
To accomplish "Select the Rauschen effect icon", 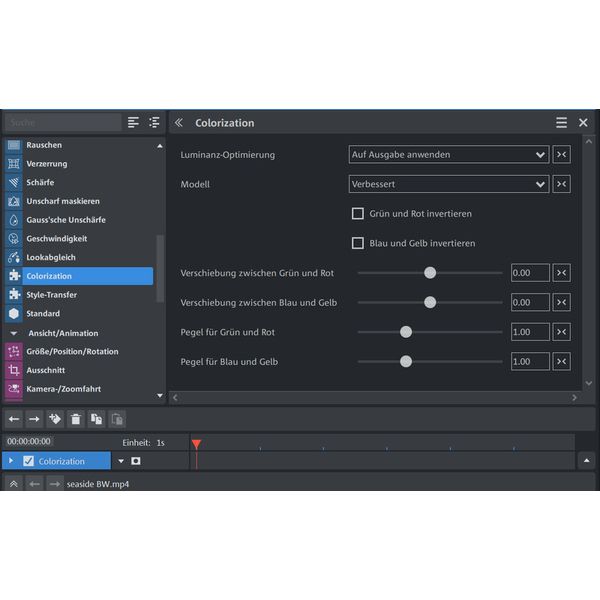I will [x=14, y=145].
